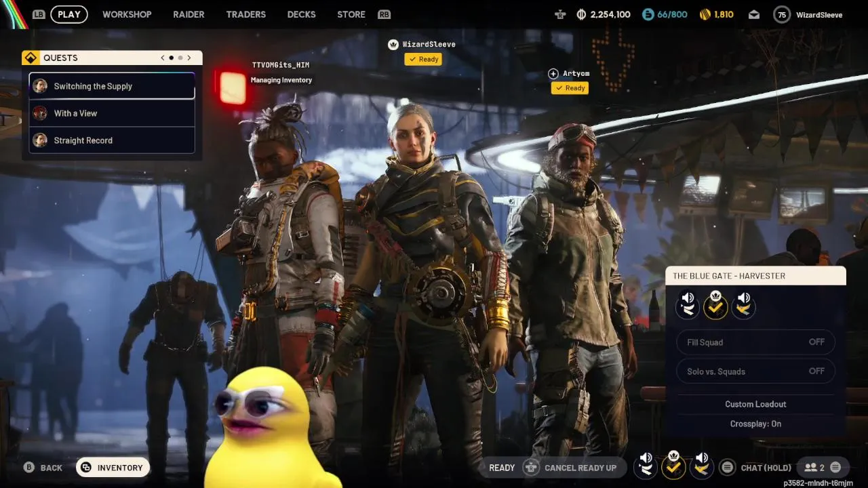This screenshot has width=868, height=488.
Task: Click the leader checkmark icon in bottom bar
Action: [673, 466]
